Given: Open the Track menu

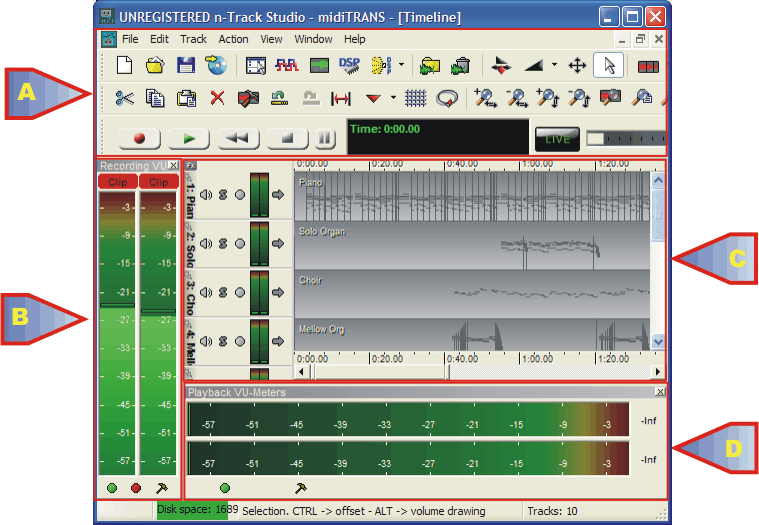Looking at the screenshot, I should pyautogui.click(x=193, y=39).
